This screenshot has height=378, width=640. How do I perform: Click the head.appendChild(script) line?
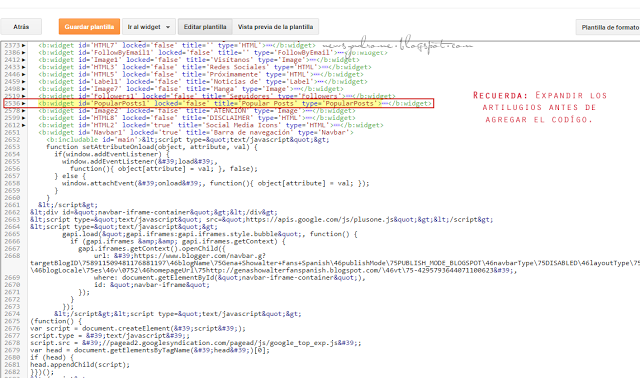click(x=80, y=365)
